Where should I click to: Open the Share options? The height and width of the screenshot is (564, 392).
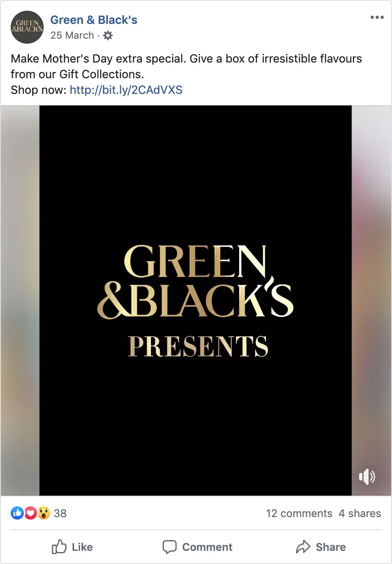click(x=321, y=547)
